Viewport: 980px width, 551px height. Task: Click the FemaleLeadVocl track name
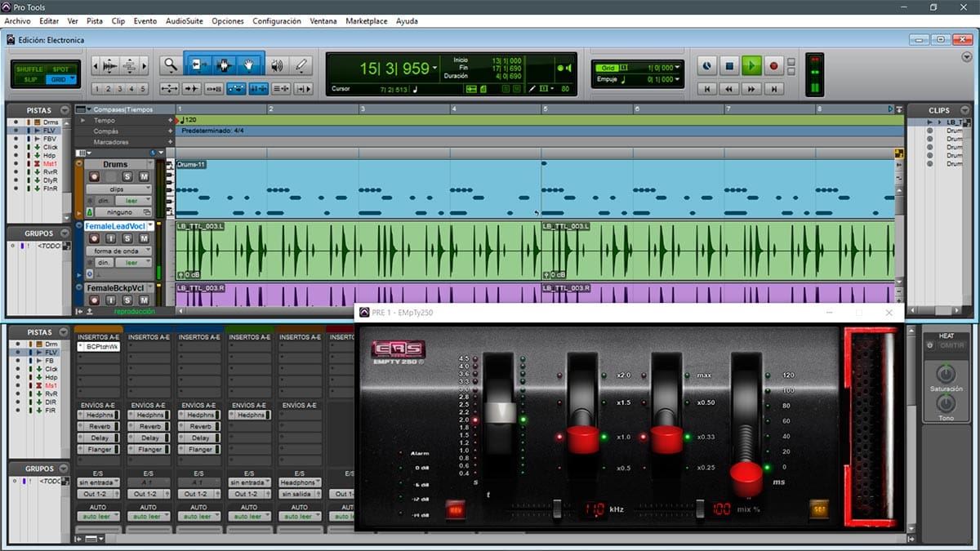114,226
